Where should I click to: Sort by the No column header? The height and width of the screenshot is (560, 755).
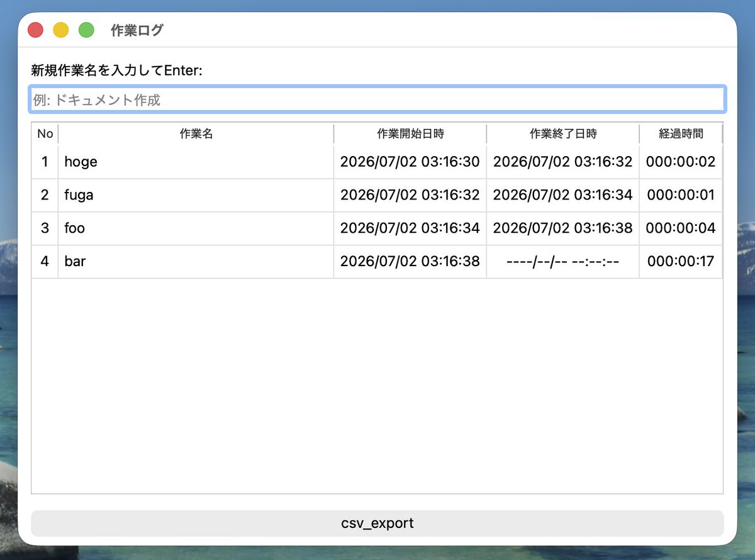45,133
